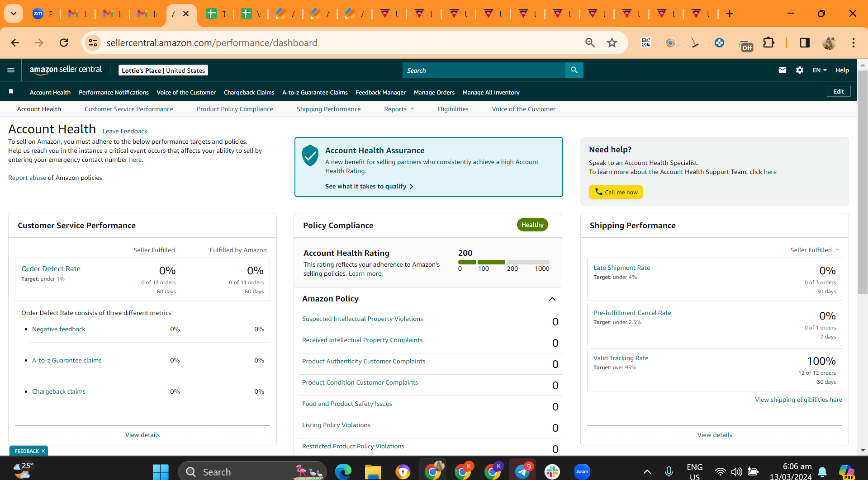Viewport: 868px width, 480px height.
Task: Click the search magnifier button in Seller Central
Action: pos(574,70)
